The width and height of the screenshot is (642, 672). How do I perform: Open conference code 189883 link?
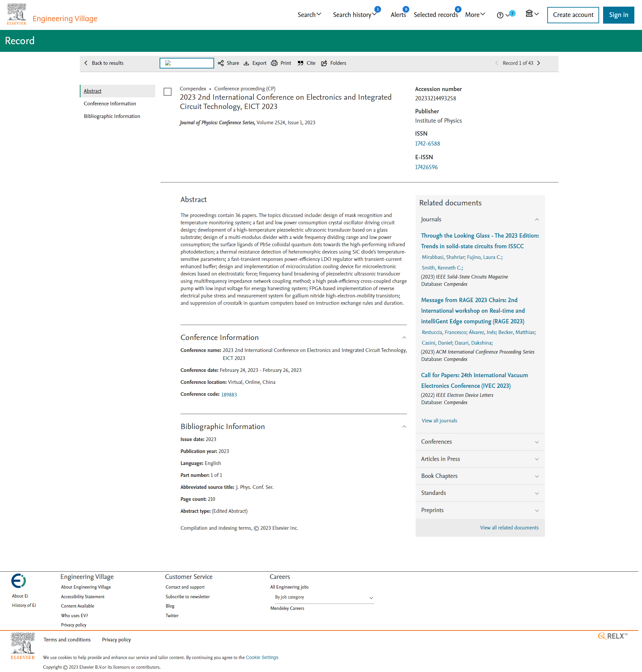(229, 395)
